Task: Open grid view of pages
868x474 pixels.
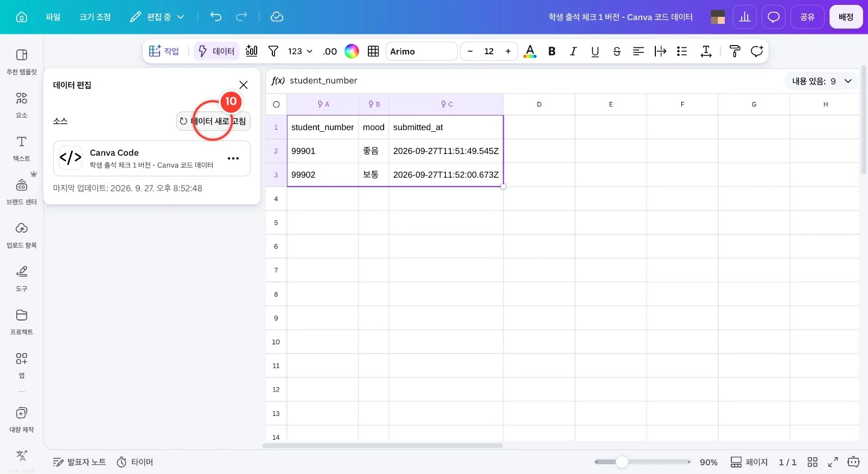Action: click(x=812, y=462)
